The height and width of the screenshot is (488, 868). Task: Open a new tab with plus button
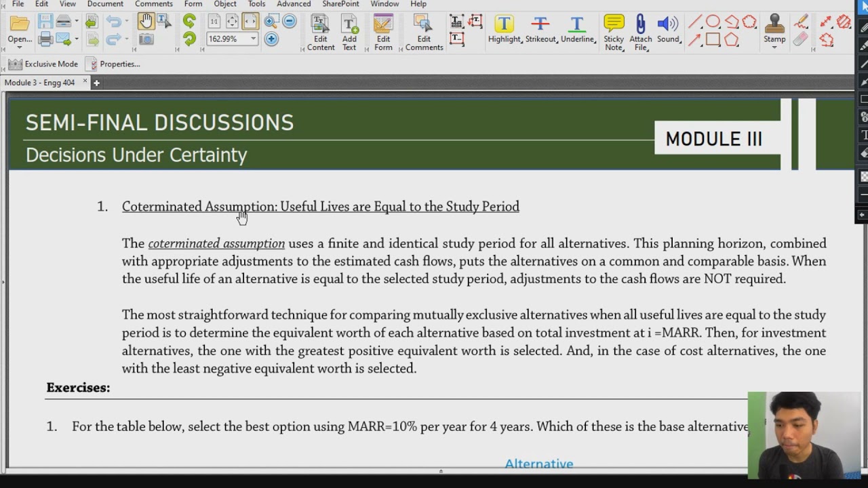(96, 83)
